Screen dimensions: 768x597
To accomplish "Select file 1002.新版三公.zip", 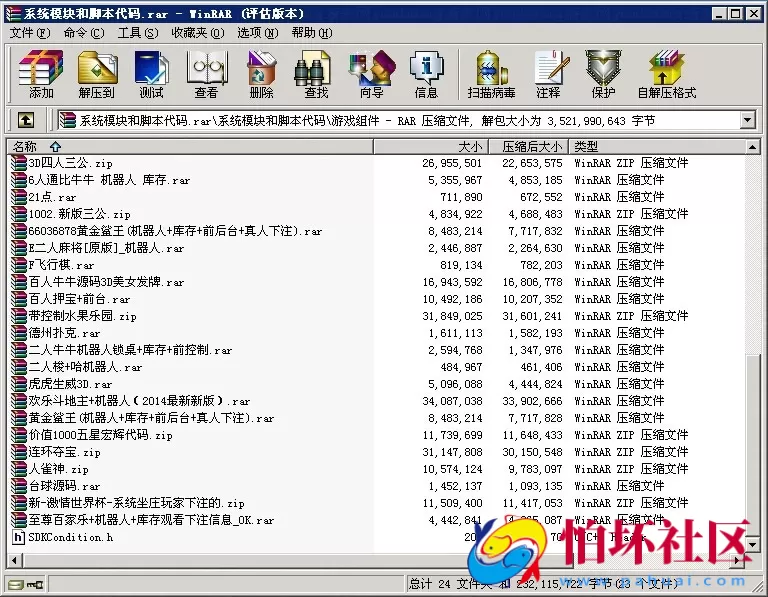I will pyautogui.click(x=79, y=214).
